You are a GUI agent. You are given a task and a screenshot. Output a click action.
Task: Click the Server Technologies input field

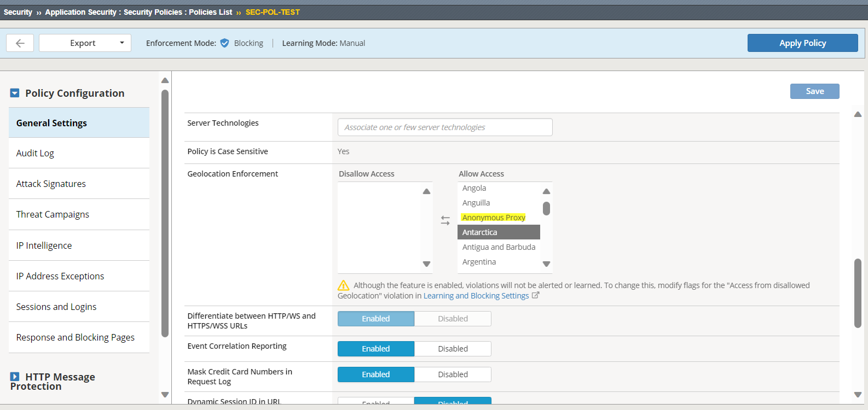coord(444,127)
